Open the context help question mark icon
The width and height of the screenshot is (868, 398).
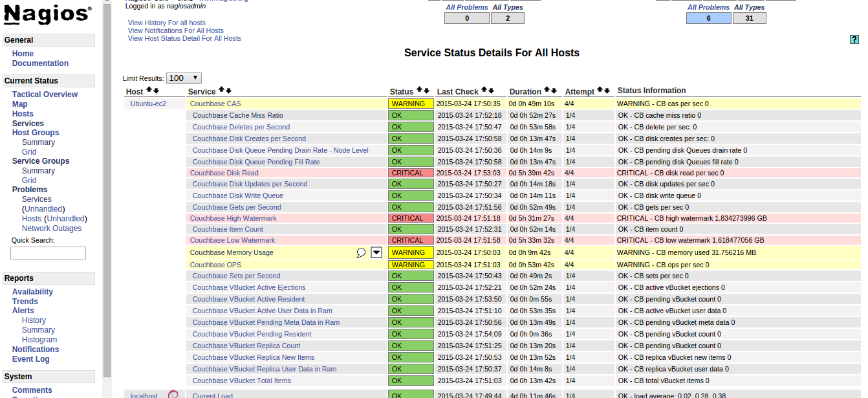(x=854, y=40)
